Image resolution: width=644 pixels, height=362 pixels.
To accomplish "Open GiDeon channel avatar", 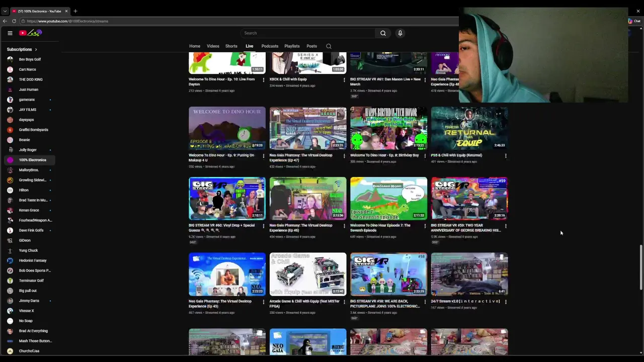I will click(x=10, y=240).
